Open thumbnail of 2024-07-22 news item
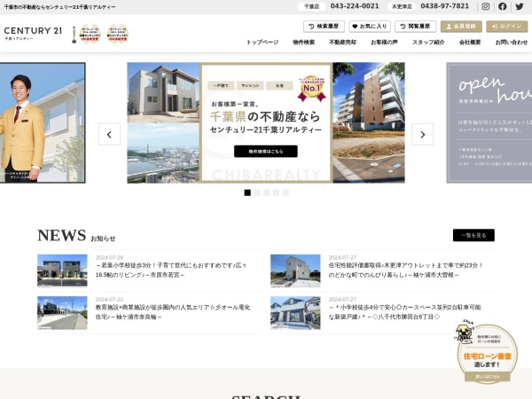532x399 pixels. [x=62, y=313]
